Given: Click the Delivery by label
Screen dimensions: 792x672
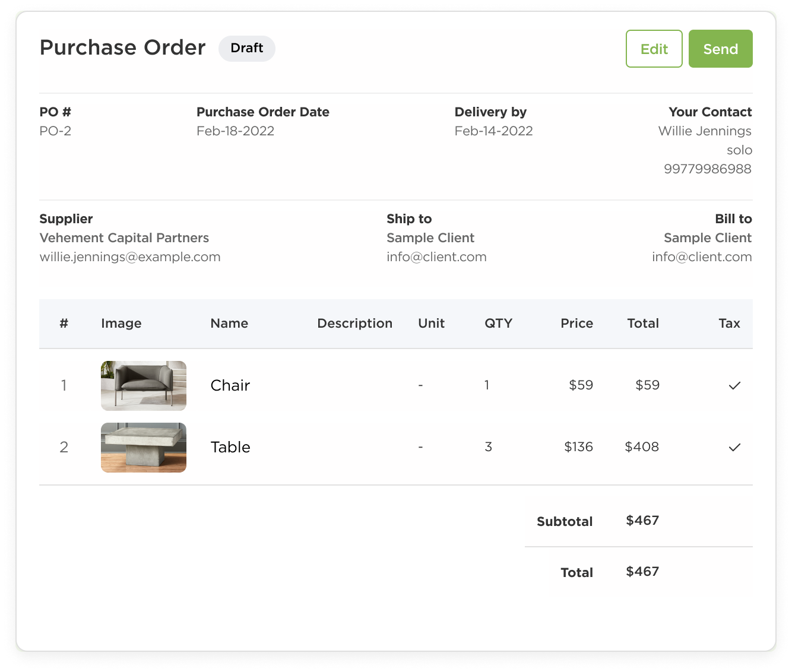Looking at the screenshot, I should click(x=490, y=112).
